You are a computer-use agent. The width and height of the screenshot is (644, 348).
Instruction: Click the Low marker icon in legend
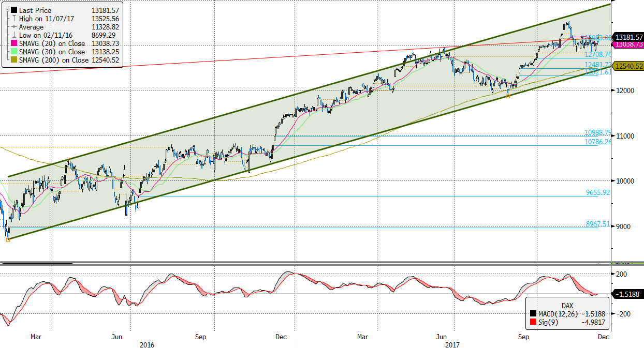click(13, 35)
